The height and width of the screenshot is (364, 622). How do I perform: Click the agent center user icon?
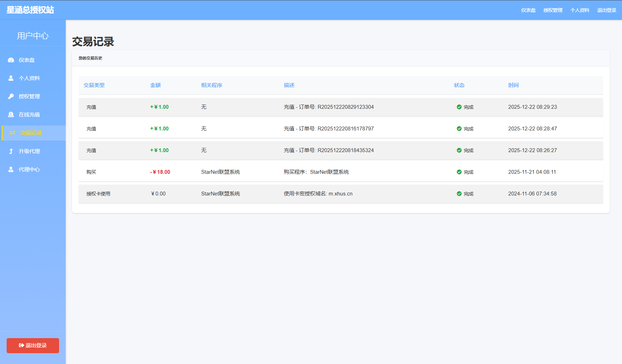point(11,170)
